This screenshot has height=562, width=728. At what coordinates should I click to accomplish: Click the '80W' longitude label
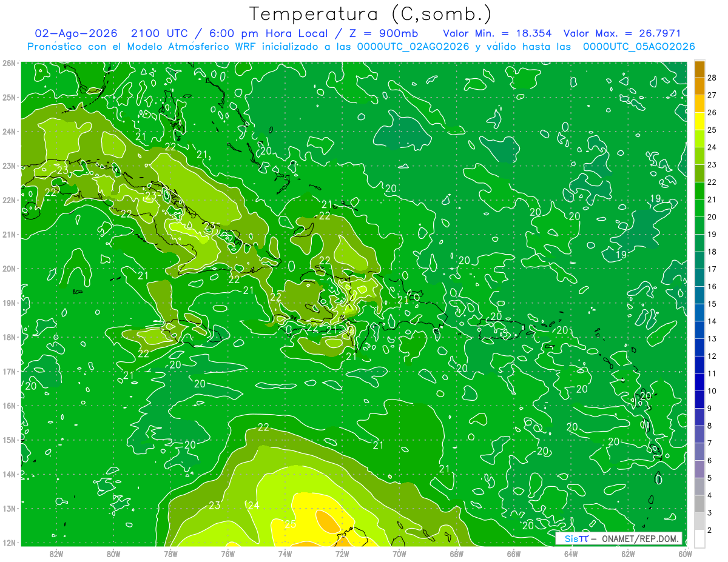tap(113, 554)
